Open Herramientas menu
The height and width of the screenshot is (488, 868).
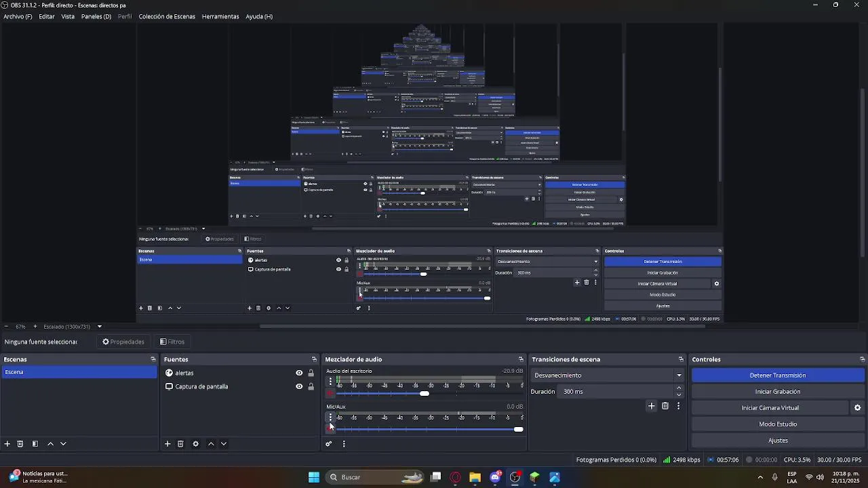[220, 16]
